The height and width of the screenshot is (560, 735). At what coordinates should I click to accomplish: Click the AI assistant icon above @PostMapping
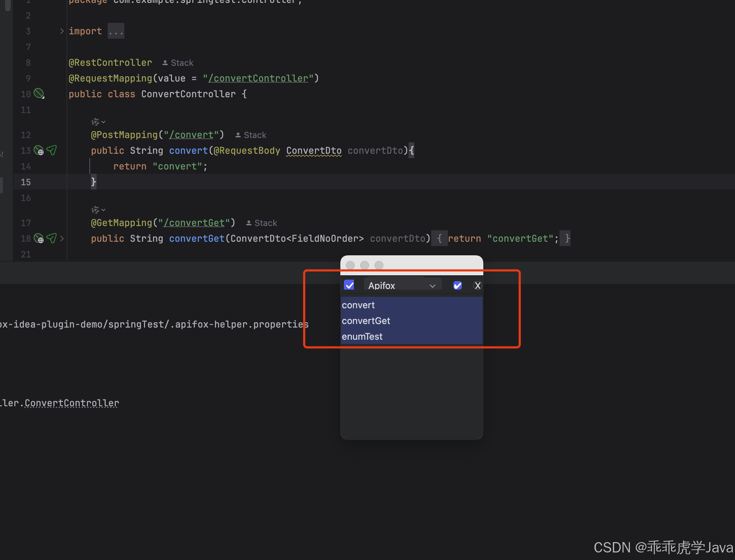point(95,122)
